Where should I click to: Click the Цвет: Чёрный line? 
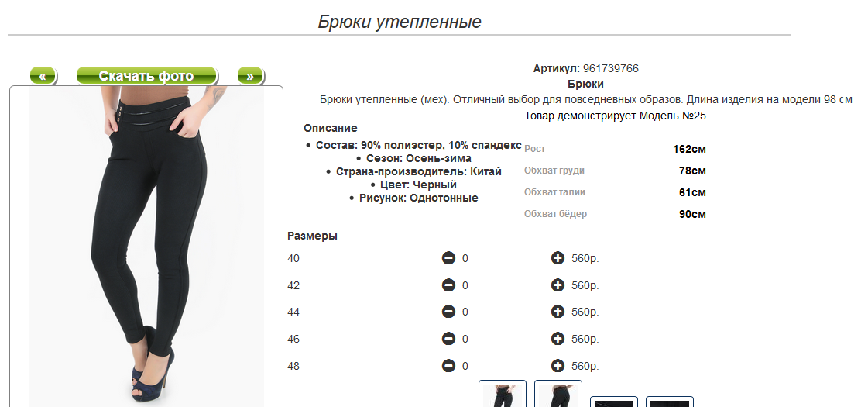click(418, 185)
